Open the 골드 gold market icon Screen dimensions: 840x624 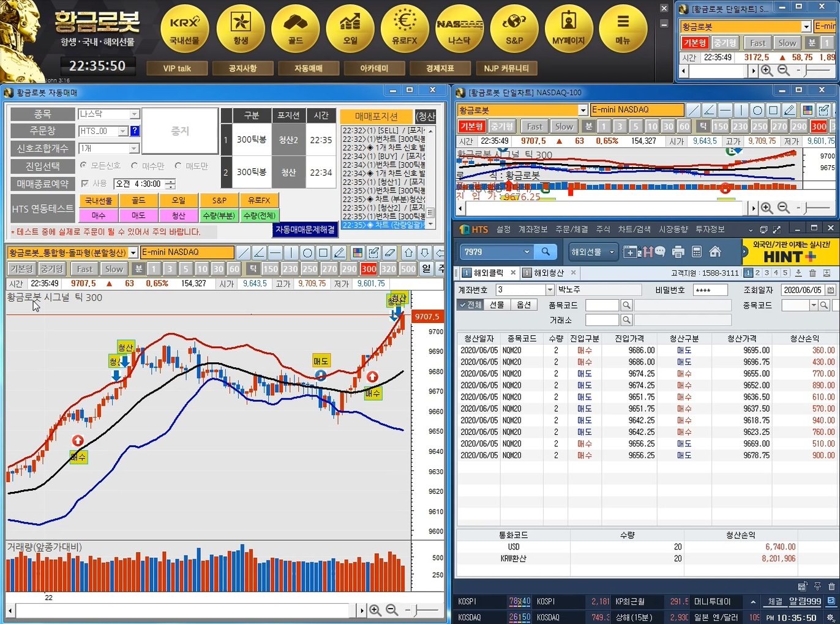pos(295,29)
